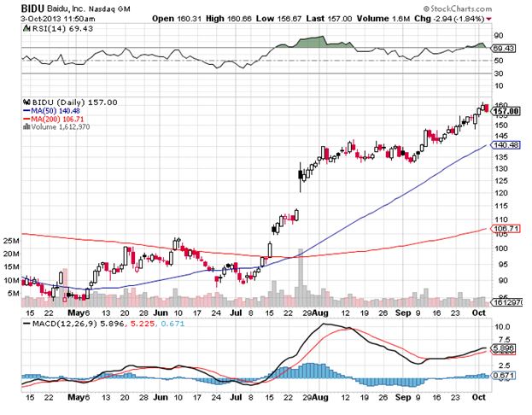Click the 90 level on RSI axis
The image size is (532, 415).
[x=499, y=36]
